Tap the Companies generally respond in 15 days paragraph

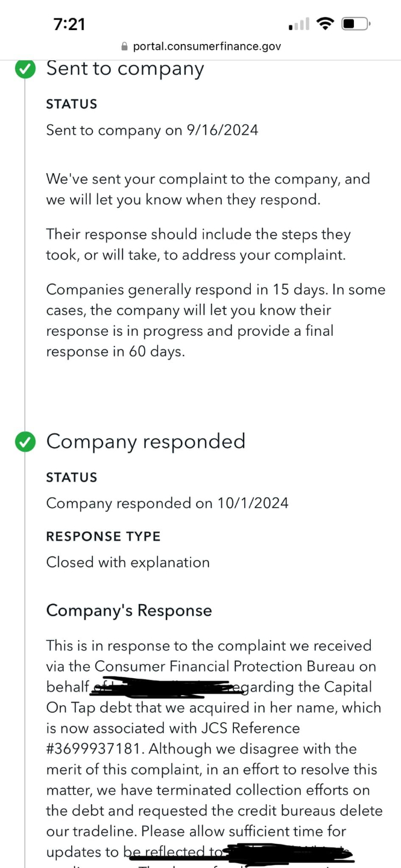tap(215, 320)
